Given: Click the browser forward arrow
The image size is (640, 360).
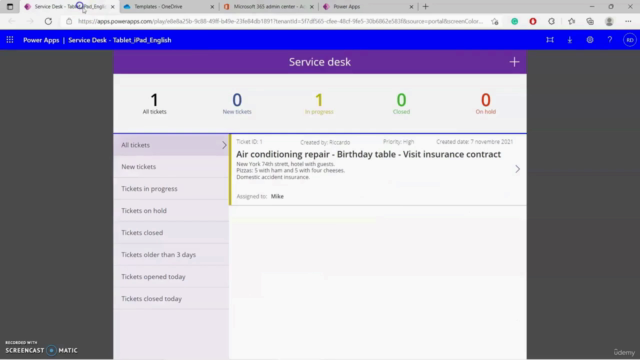Looking at the screenshot, I should (x=30, y=21).
